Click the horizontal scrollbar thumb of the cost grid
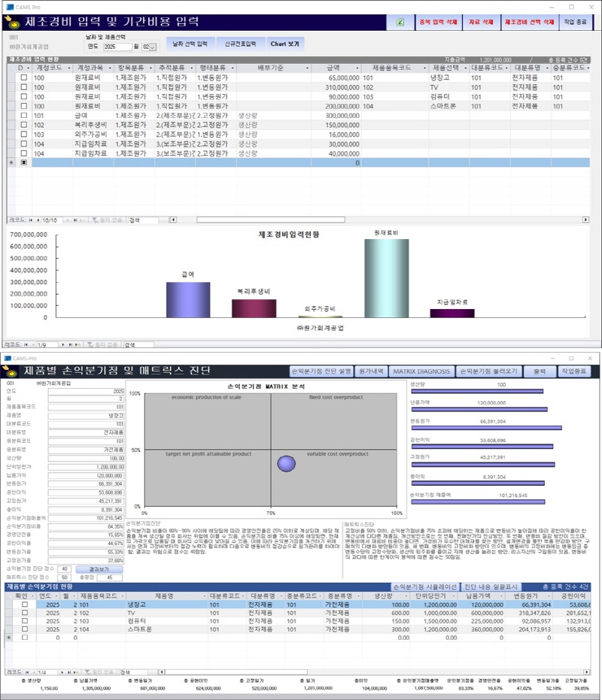The width and height of the screenshot is (602, 700). [271, 220]
